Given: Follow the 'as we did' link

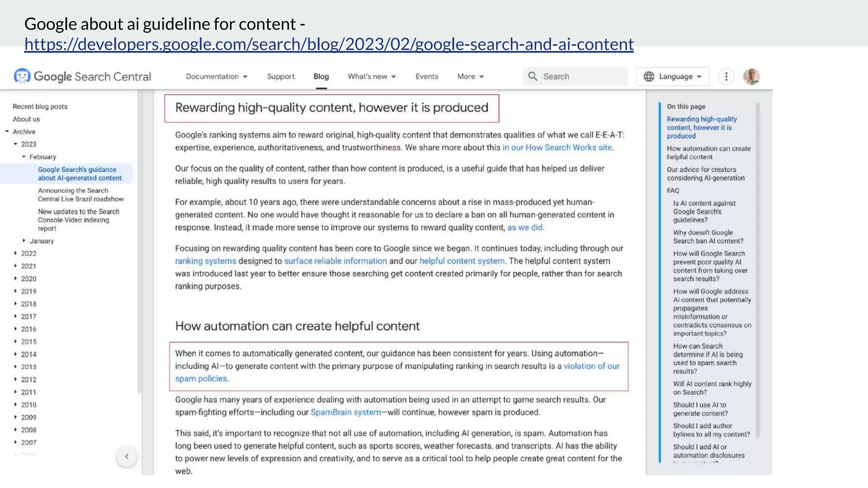Looking at the screenshot, I should (x=525, y=227).
